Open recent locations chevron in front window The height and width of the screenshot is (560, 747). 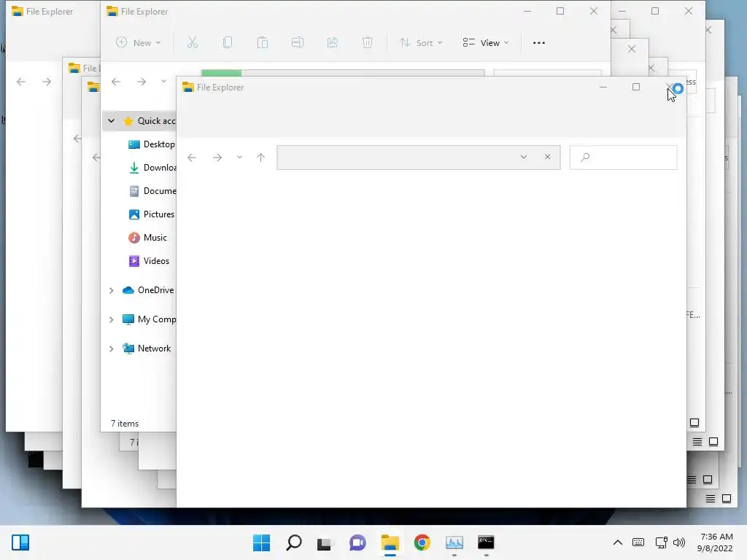point(239,157)
